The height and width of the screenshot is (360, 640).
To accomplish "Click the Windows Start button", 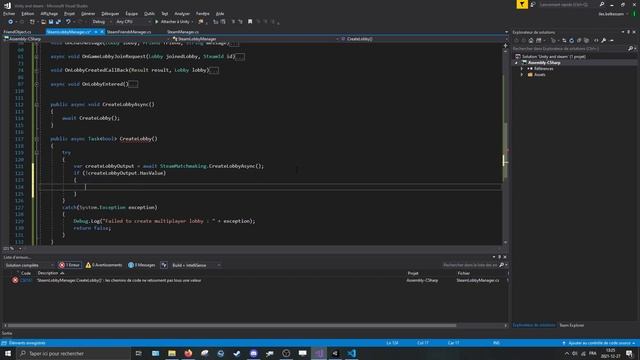I will [x=8, y=353].
